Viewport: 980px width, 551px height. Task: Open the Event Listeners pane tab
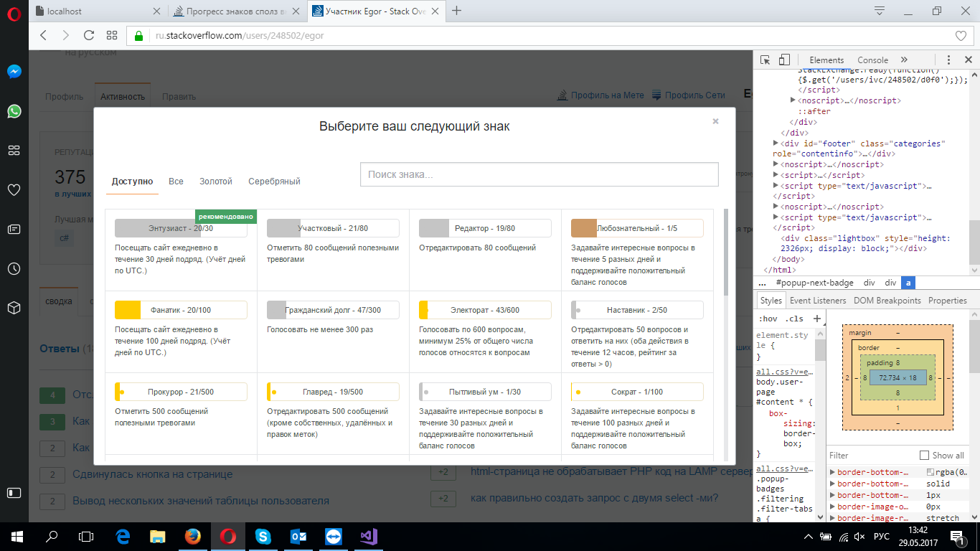point(818,301)
